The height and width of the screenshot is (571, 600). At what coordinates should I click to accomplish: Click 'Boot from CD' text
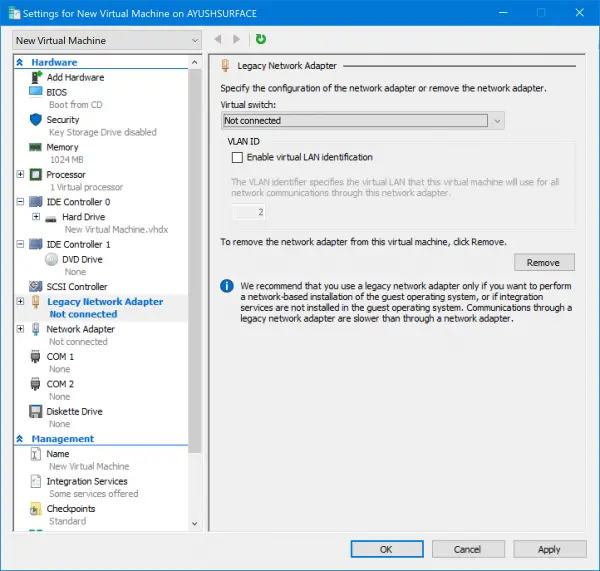(x=76, y=105)
